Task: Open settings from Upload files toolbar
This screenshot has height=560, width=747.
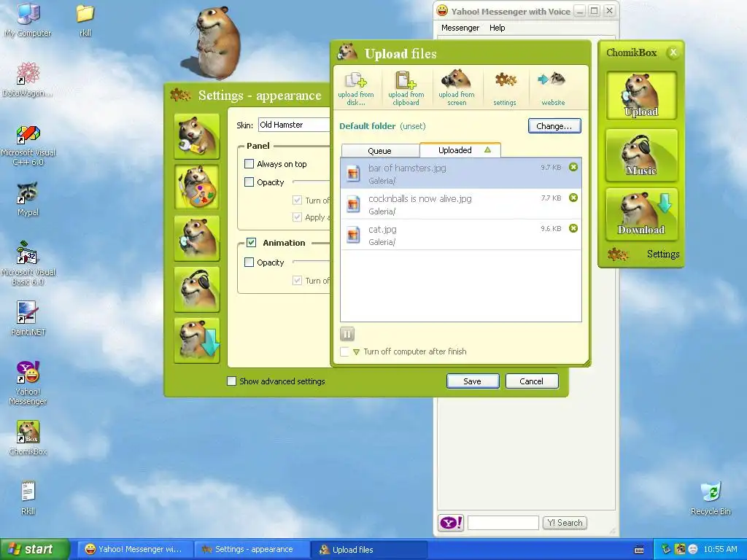Action: coord(505,88)
